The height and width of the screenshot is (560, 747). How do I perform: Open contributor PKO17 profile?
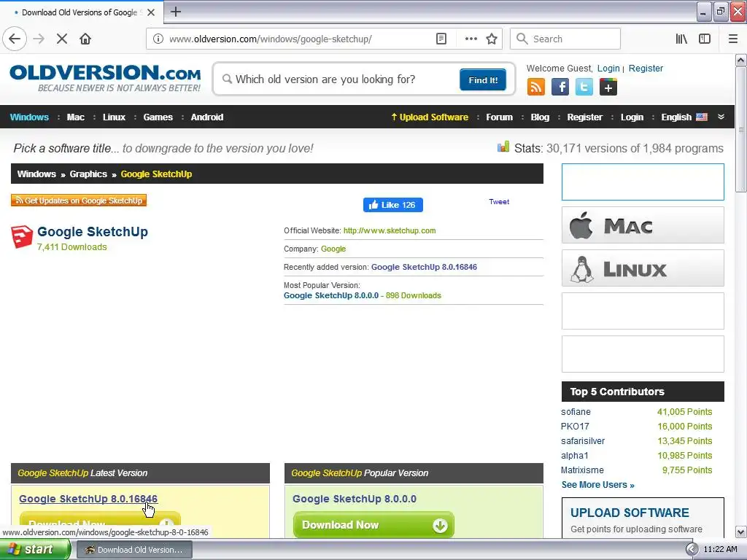click(x=575, y=426)
